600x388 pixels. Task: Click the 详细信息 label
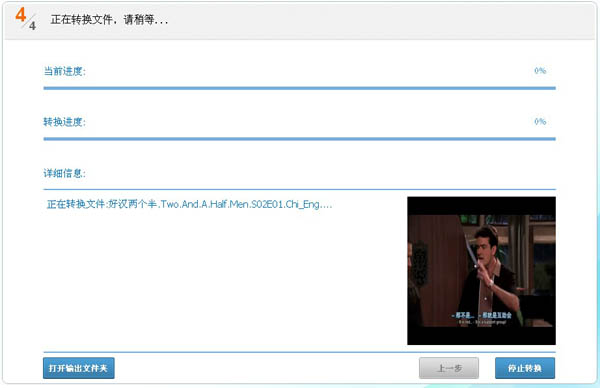coord(65,173)
